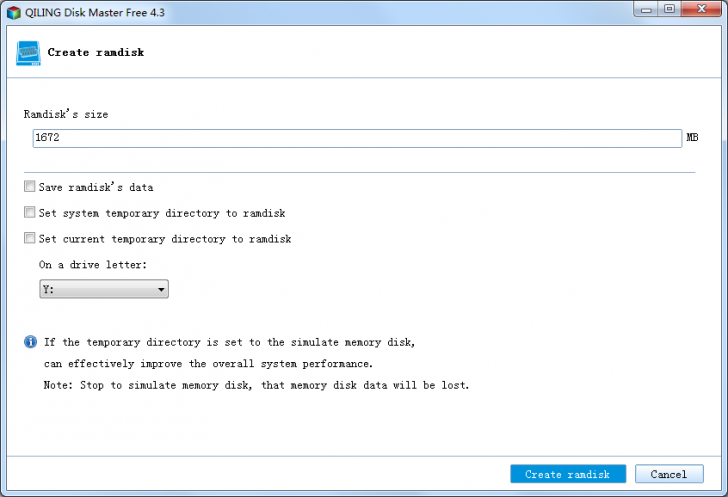Minimize the QILING Disk Master window
Image resolution: width=728 pixels, height=497 pixels.
pos(646,9)
